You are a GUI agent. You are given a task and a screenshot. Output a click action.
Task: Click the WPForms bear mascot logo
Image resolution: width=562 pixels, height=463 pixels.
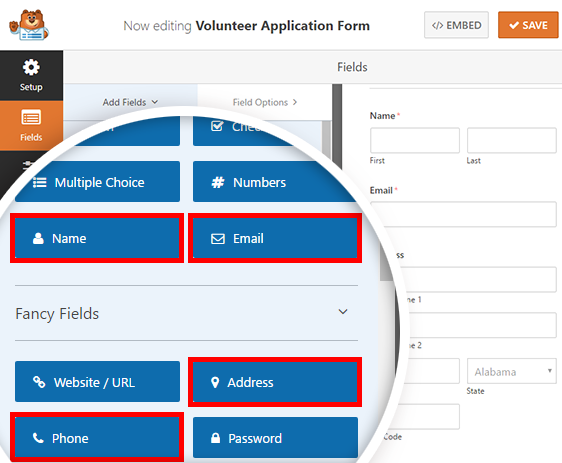point(29,25)
